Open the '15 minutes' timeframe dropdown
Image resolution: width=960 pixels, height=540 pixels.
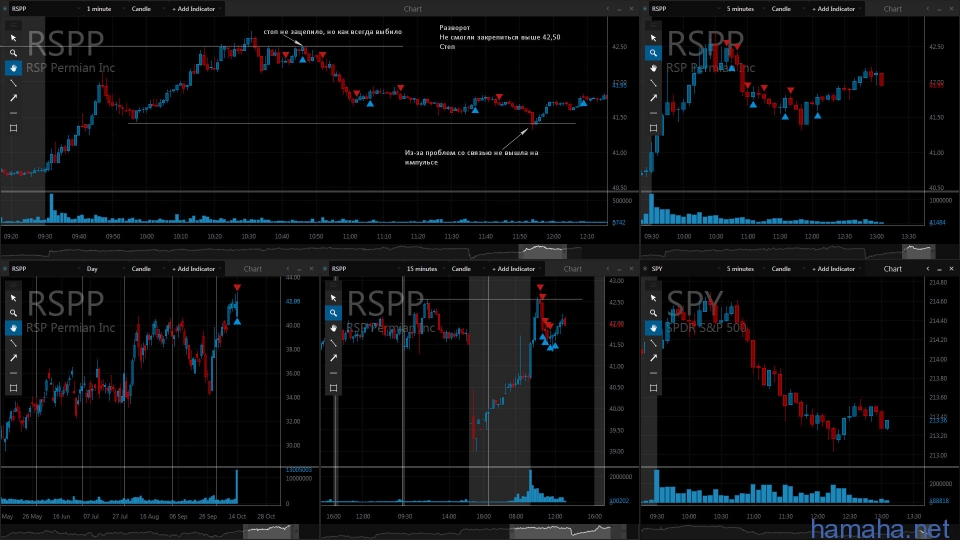click(424, 269)
